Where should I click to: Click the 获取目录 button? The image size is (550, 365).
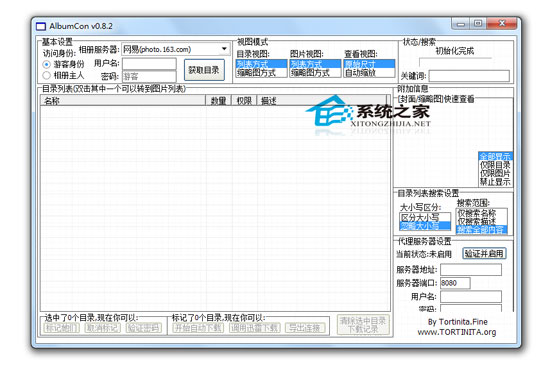(204, 70)
